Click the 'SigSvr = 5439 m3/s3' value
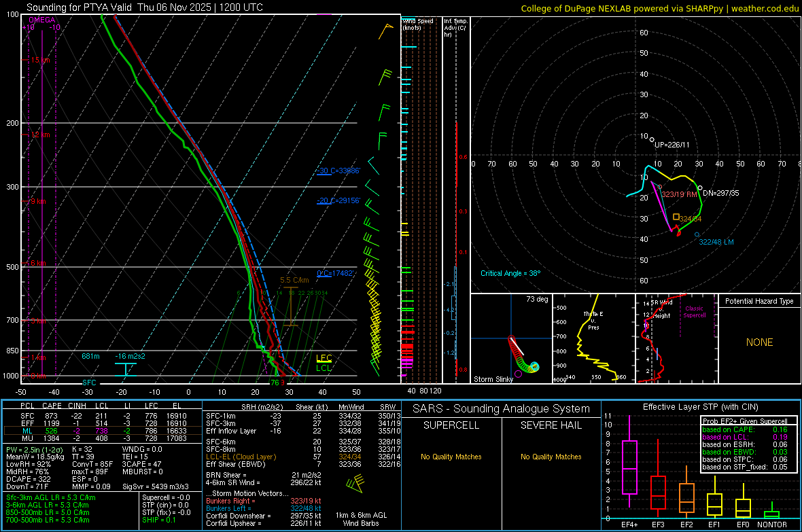 pos(156,486)
